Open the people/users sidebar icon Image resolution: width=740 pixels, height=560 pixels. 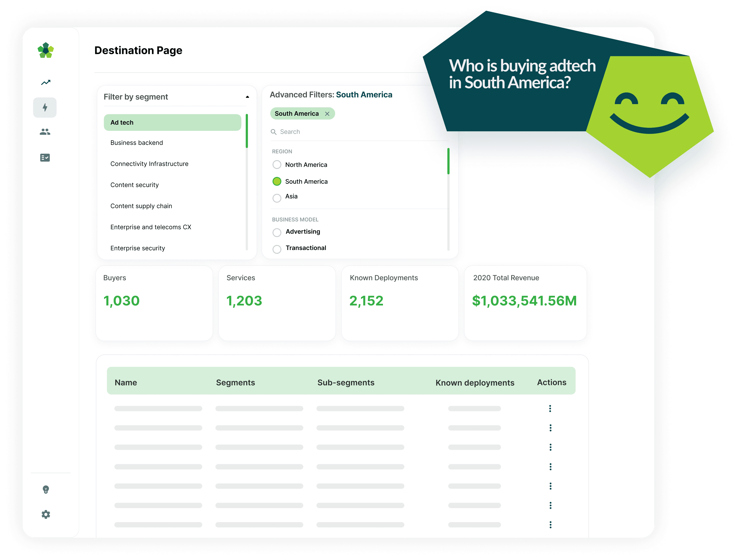45,132
